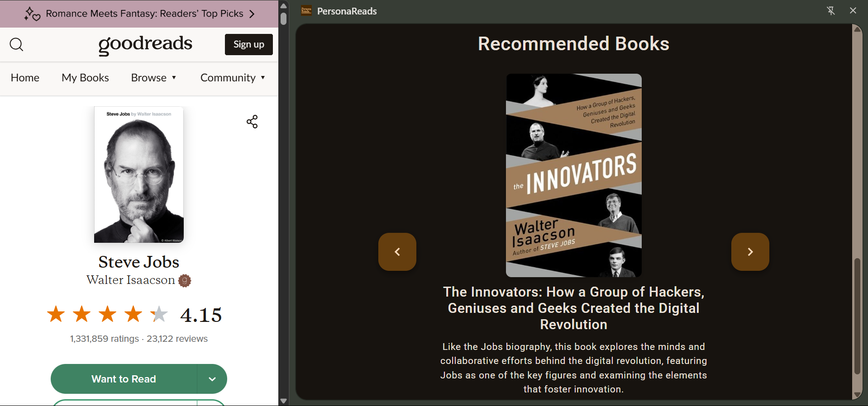Click the PersonaReads panel scrollbar thumb
The width and height of the screenshot is (868, 406).
[x=857, y=316]
